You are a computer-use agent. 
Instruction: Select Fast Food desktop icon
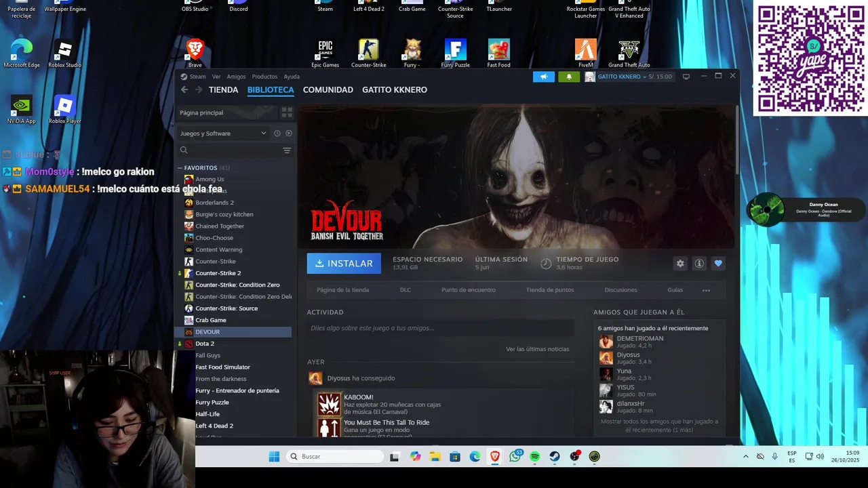(x=498, y=53)
